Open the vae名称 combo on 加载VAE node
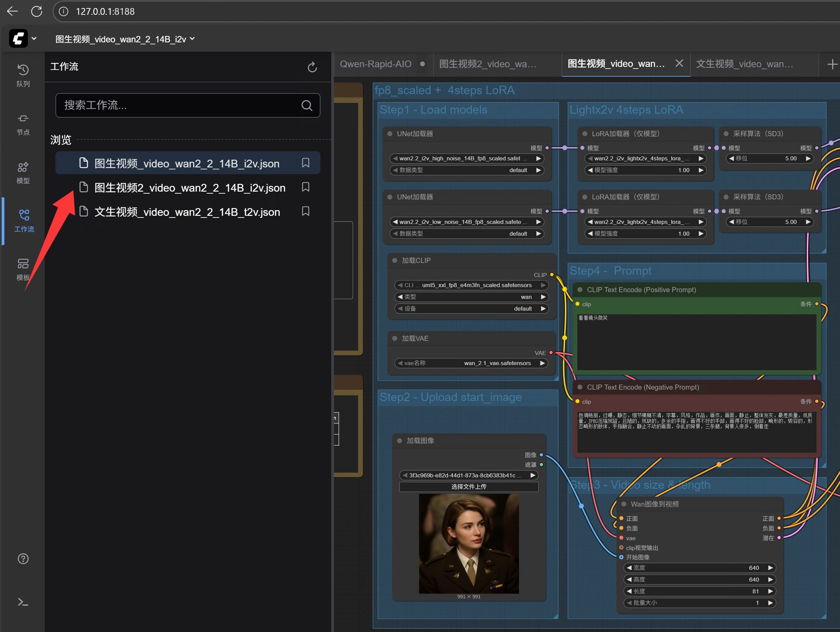840x632 pixels. 470,363
